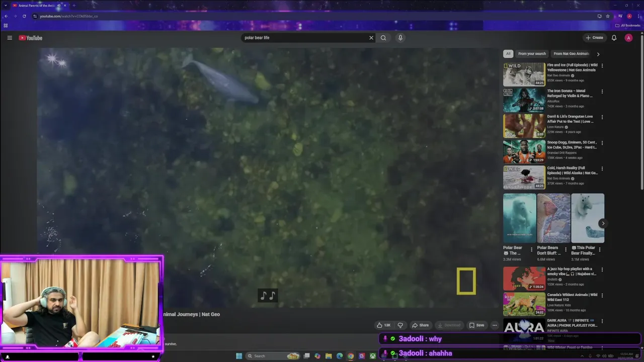Image resolution: width=644 pixels, height=362 pixels.
Task: Clear the search box with the X
Action: pos(371,38)
